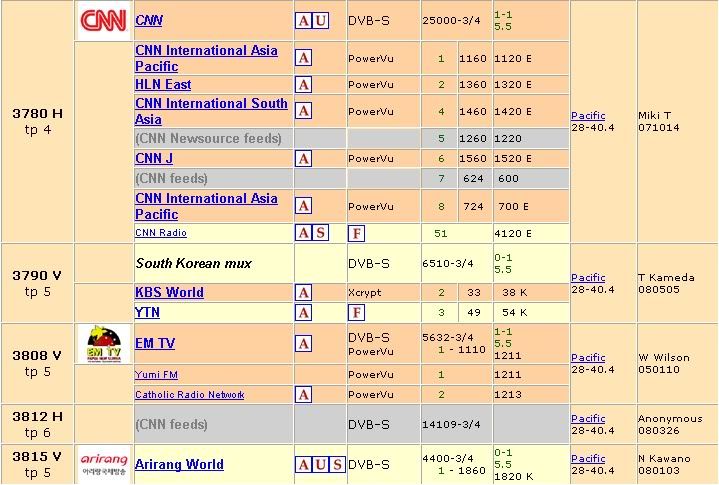The width and height of the screenshot is (719, 485).
Task: Click the A icon in CNN row
Action: pos(304,21)
